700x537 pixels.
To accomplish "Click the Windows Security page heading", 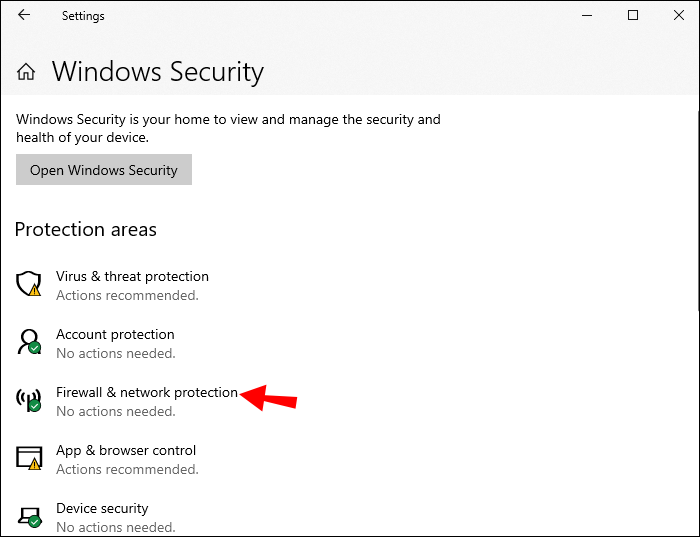I will [158, 72].
